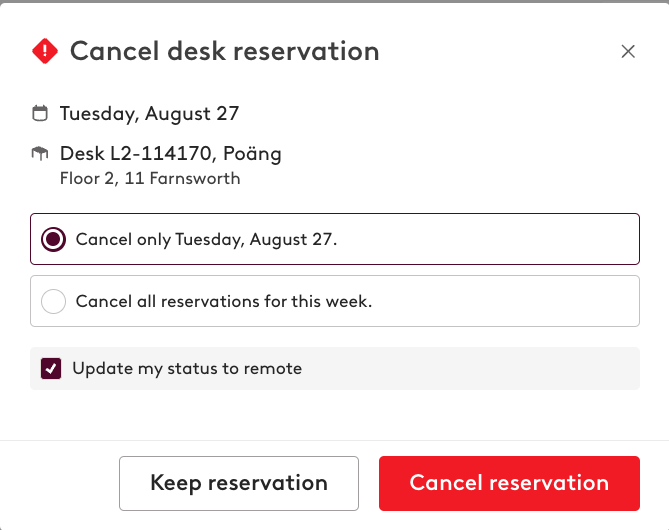Click the gray status row background
This screenshot has height=530, width=669.
coord(469,368)
